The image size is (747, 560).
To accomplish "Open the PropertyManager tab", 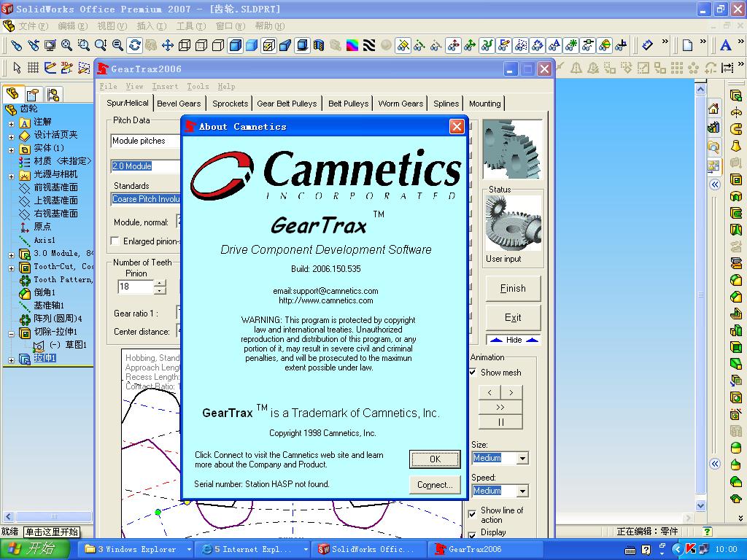I will [x=33, y=94].
